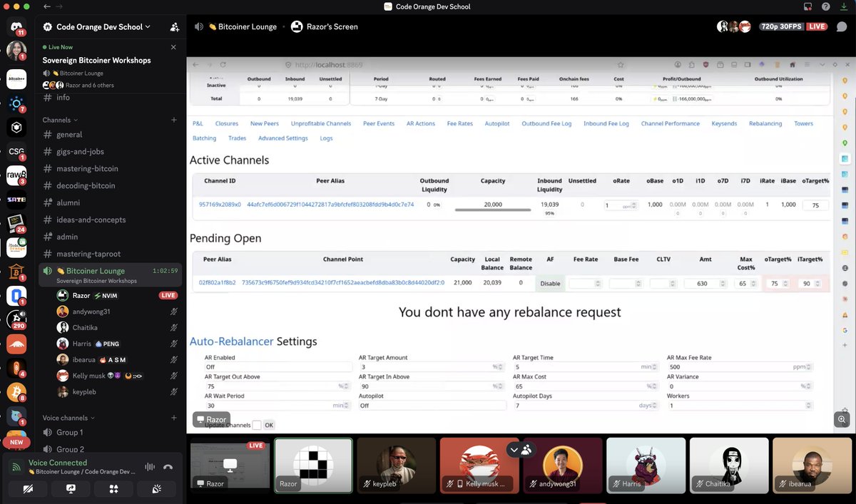The image size is (856, 504).
Task: Open the #decoding-bitcoin channel
Action: pos(111,185)
